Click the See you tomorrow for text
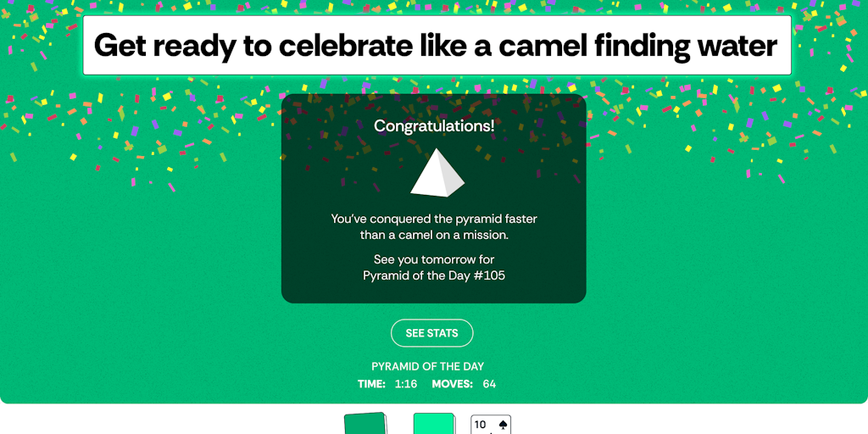Viewport: 868px width, 434px height. click(x=434, y=259)
